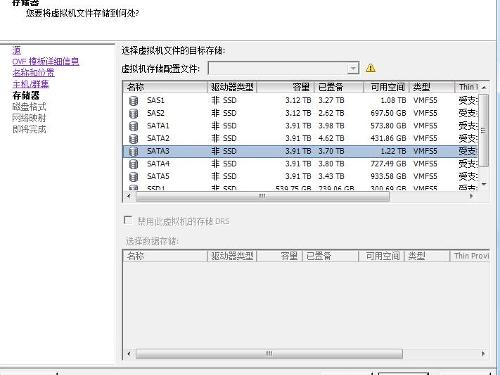
Task: Select the 存储器 step in sidebar
Action: (26, 96)
